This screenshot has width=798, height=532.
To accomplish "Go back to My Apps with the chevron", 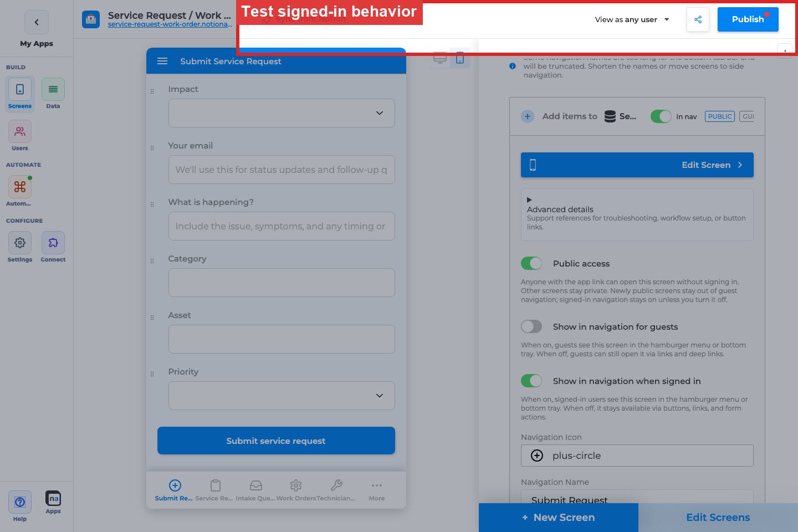I will click(x=37, y=22).
